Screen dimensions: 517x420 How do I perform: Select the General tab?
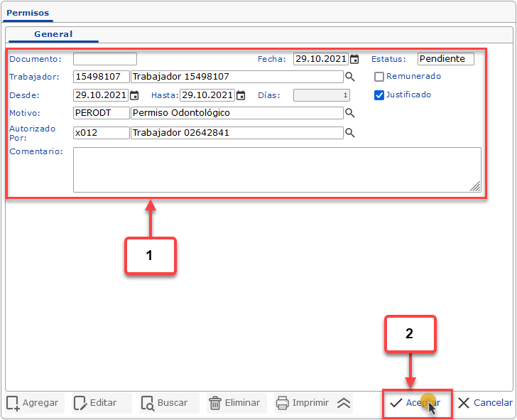[53, 34]
